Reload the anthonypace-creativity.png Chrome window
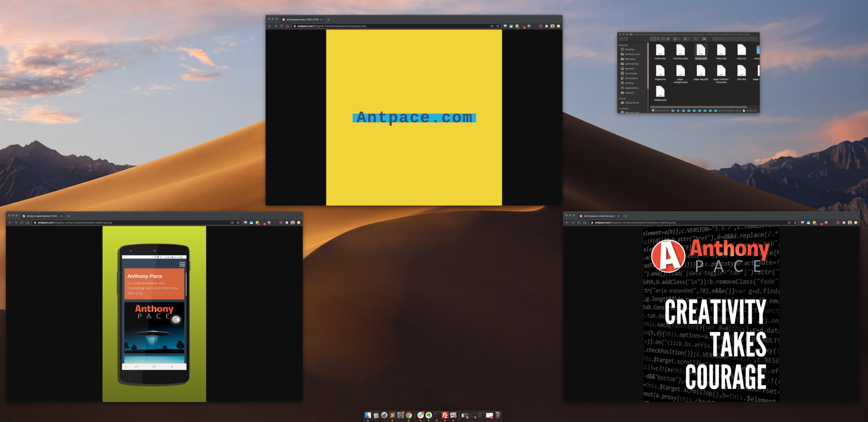 pos(579,222)
